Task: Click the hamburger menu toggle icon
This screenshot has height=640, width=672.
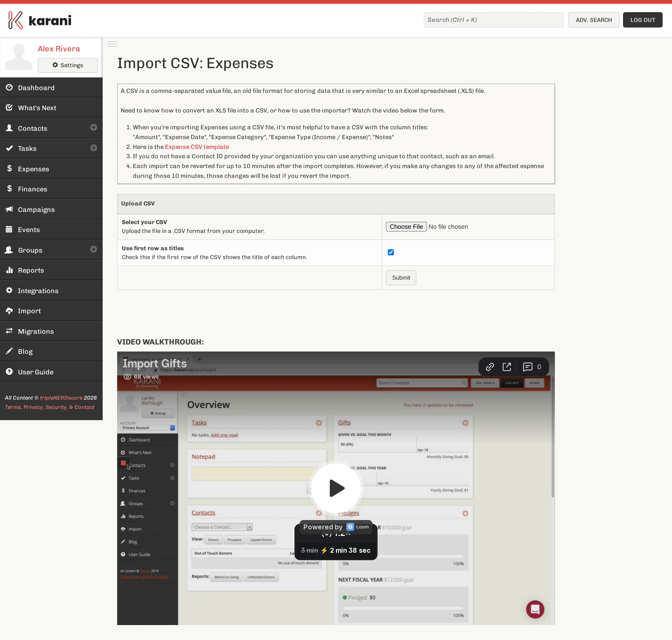Action: pos(112,44)
